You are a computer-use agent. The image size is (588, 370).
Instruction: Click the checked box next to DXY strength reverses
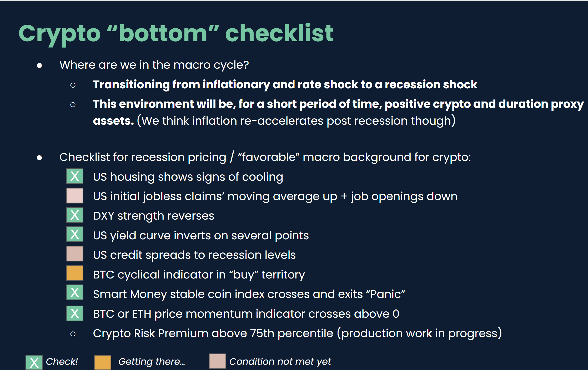[x=75, y=215]
